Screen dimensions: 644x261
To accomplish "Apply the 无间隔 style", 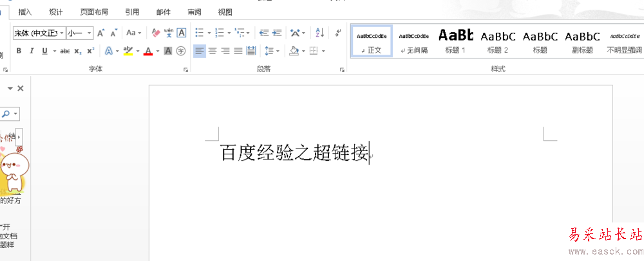I will (x=413, y=41).
